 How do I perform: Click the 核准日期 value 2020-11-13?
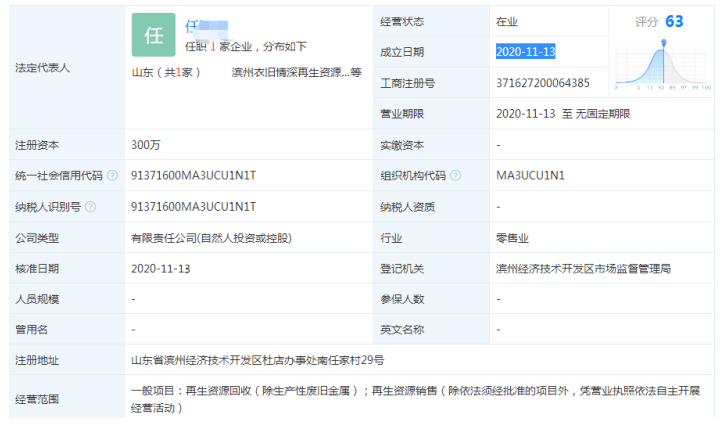coord(161,269)
